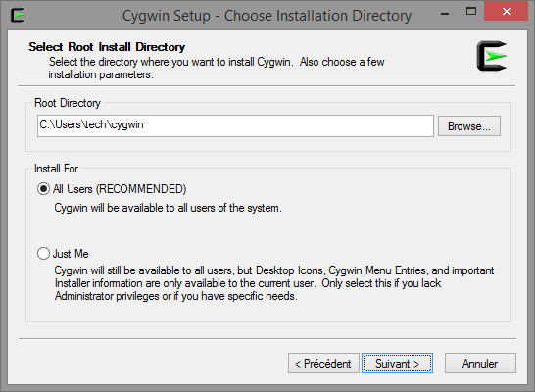The width and height of the screenshot is (535, 392).
Task: Cancel setup with the Annuler button
Action: 480,363
